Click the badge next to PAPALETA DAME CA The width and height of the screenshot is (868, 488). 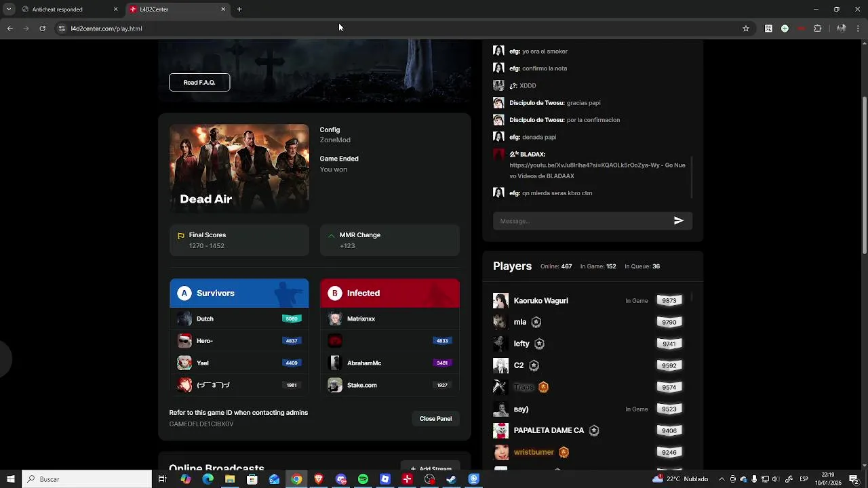[594, 430]
